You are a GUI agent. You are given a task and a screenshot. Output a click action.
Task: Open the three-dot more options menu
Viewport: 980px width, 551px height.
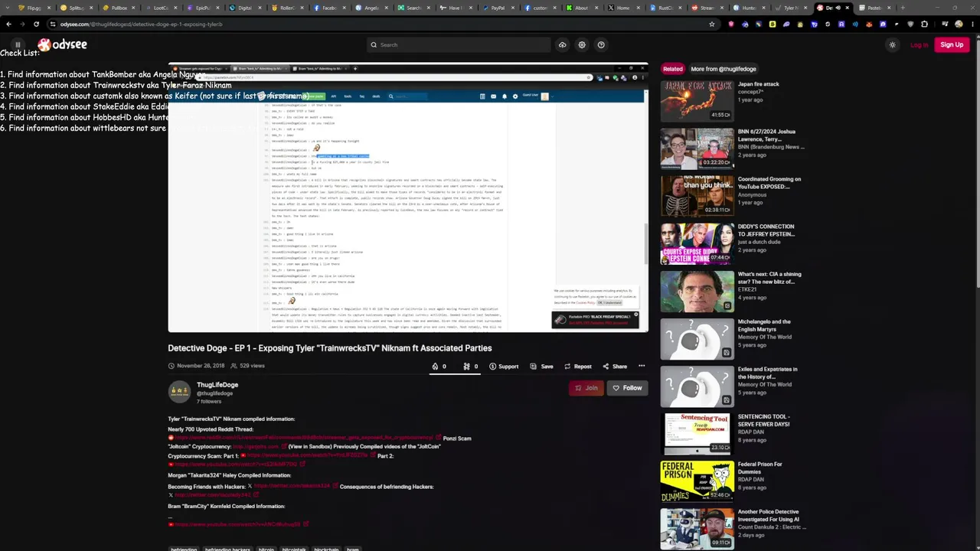642,367
